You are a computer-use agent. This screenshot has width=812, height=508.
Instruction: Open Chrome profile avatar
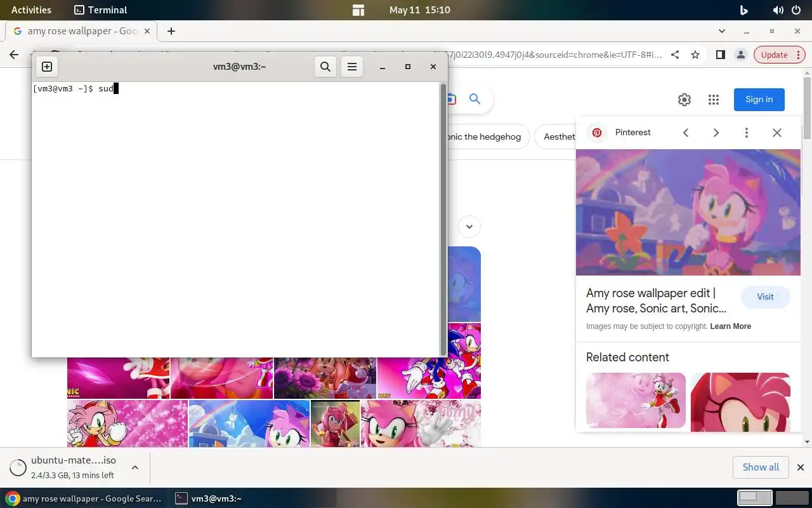pos(740,55)
